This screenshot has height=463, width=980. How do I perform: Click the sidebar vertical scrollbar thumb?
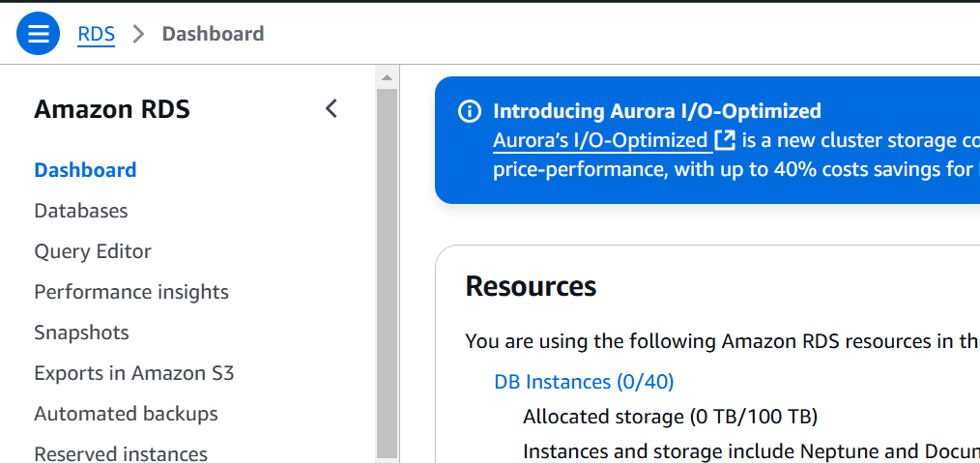[387, 273]
